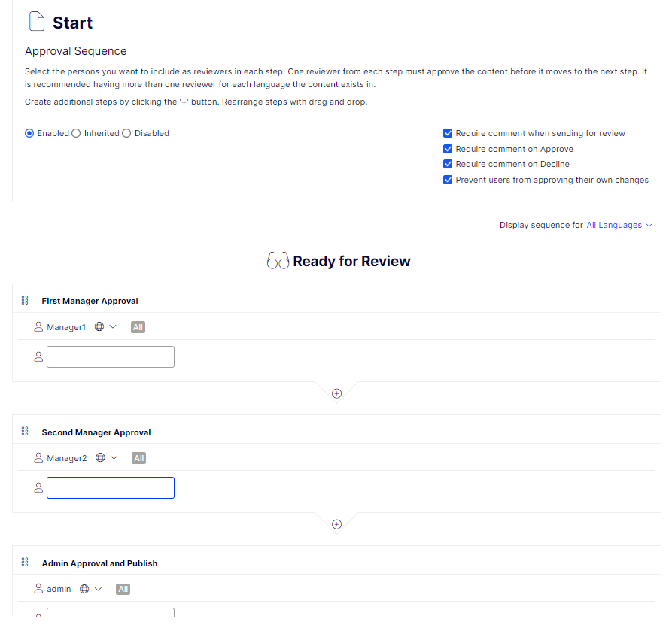The height and width of the screenshot is (631, 672).
Task: Open the All Languages display dropdown
Action: pyautogui.click(x=619, y=225)
